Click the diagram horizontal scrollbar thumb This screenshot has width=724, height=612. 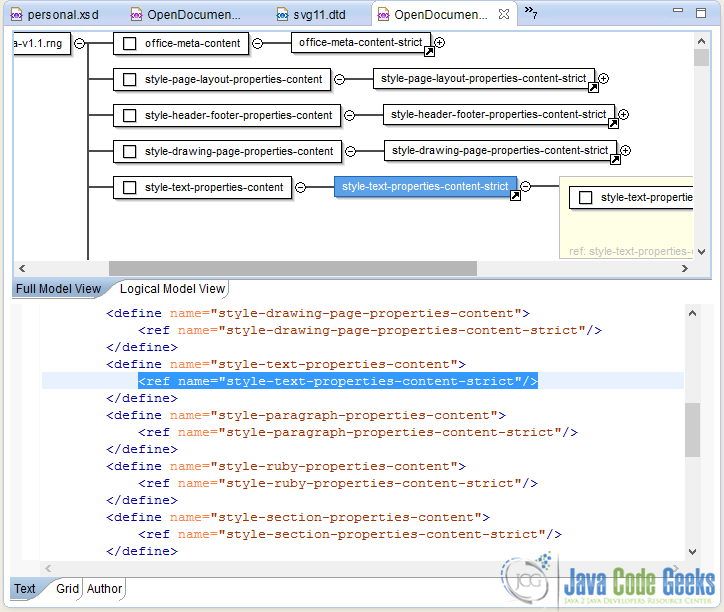[293, 268]
